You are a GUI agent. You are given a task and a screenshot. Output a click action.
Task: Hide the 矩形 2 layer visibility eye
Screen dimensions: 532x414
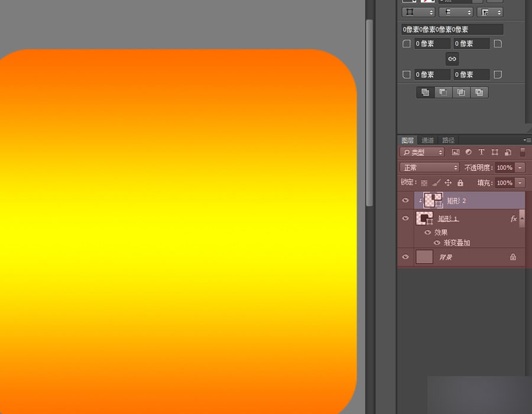click(x=405, y=200)
